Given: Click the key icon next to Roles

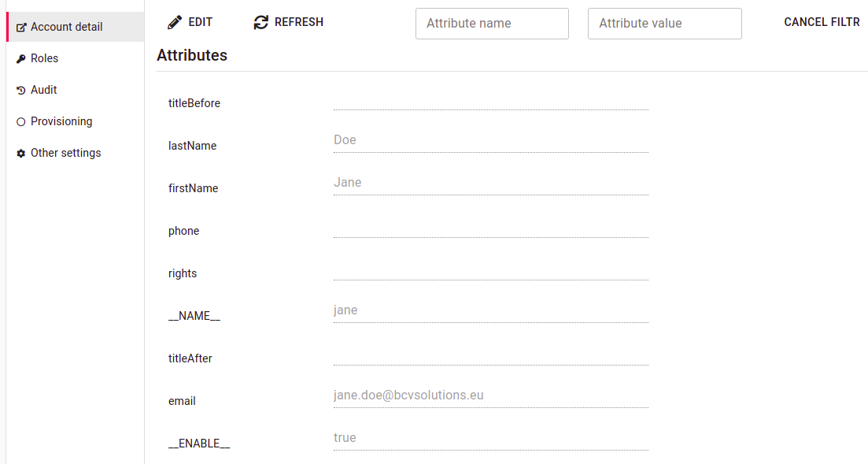Looking at the screenshot, I should point(21,59).
